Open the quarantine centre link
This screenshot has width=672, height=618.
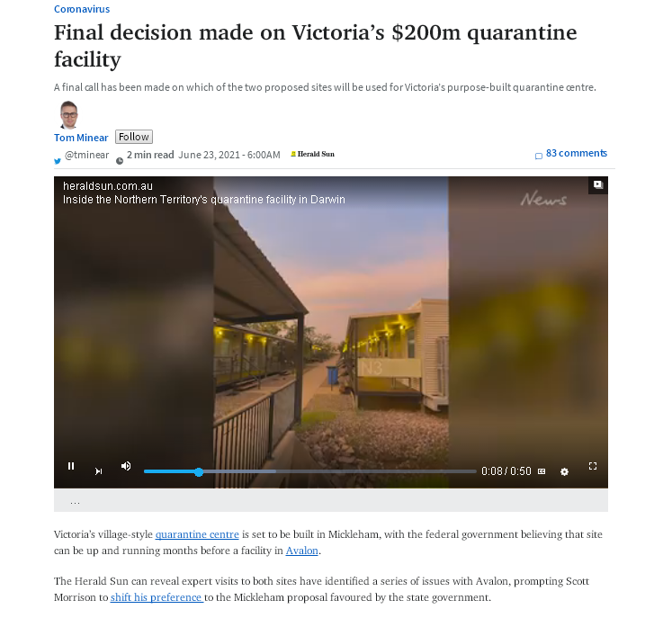[x=197, y=534]
